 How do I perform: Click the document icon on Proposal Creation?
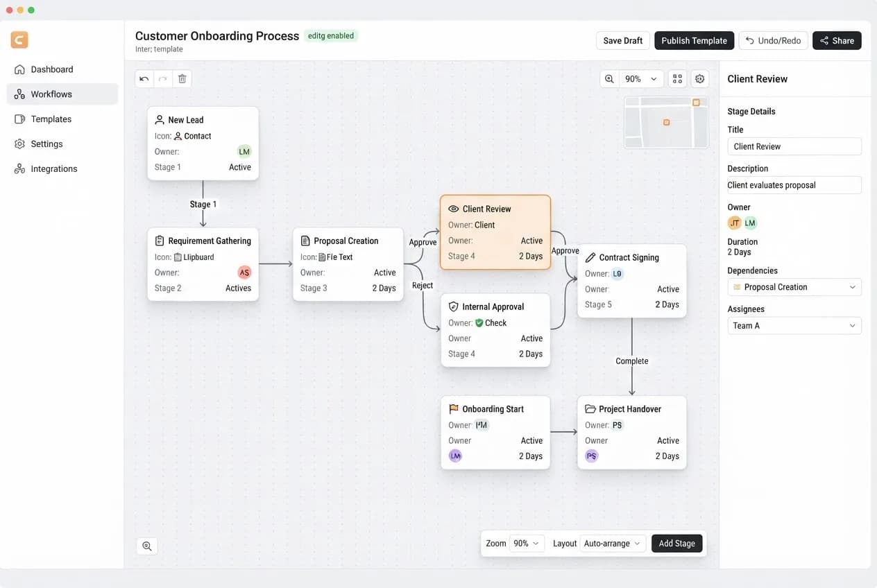[x=305, y=241]
